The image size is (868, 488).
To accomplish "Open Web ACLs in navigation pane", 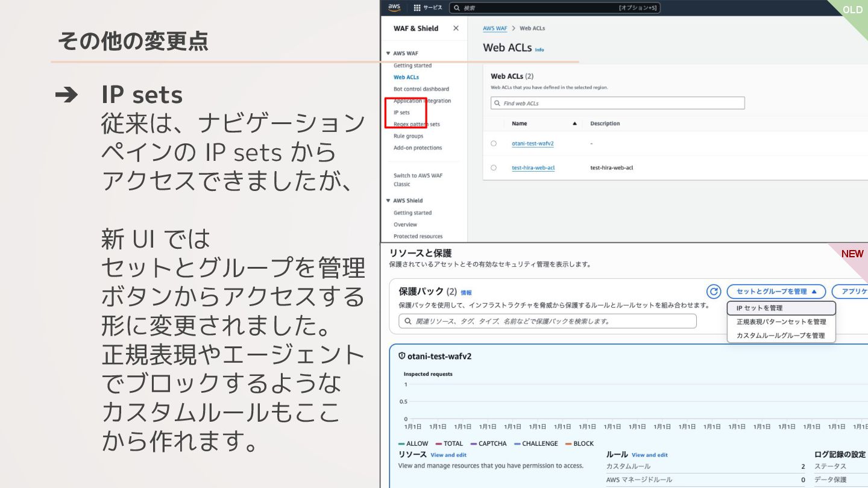I will click(x=406, y=77).
